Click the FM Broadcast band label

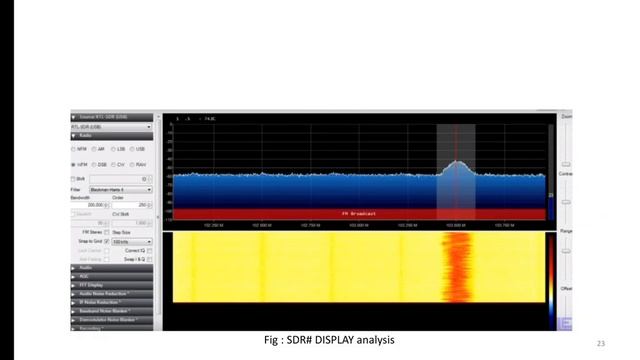[x=359, y=213]
